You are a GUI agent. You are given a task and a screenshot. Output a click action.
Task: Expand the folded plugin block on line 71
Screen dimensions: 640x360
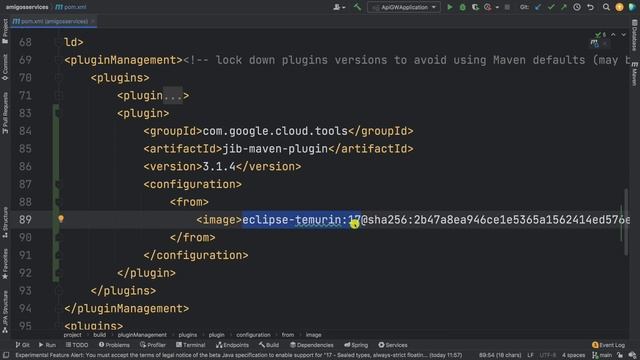pos(59,96)
